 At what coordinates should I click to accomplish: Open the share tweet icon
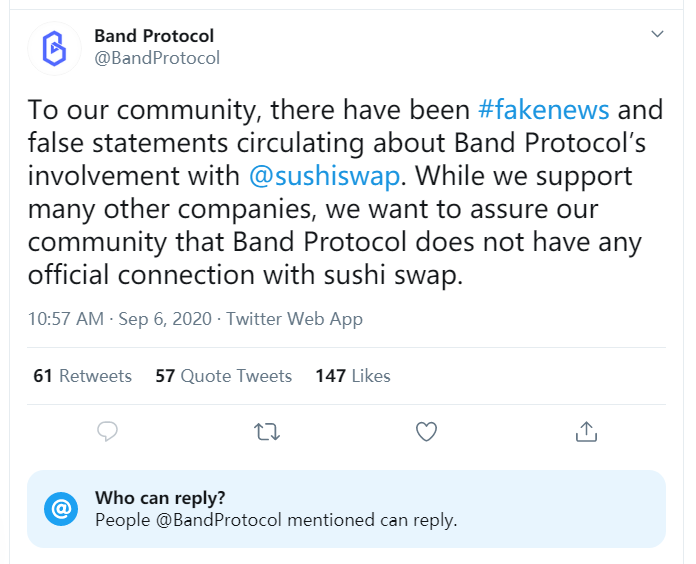(x=586, y=431)
